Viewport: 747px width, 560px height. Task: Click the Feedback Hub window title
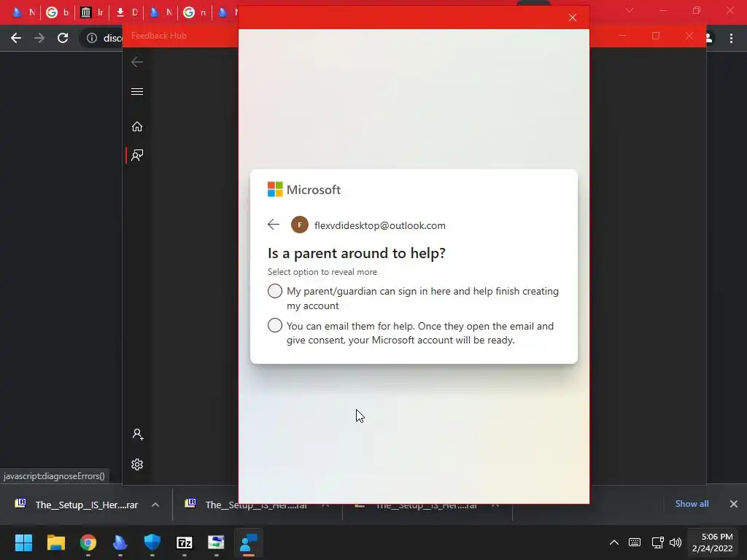coord(158,36)
